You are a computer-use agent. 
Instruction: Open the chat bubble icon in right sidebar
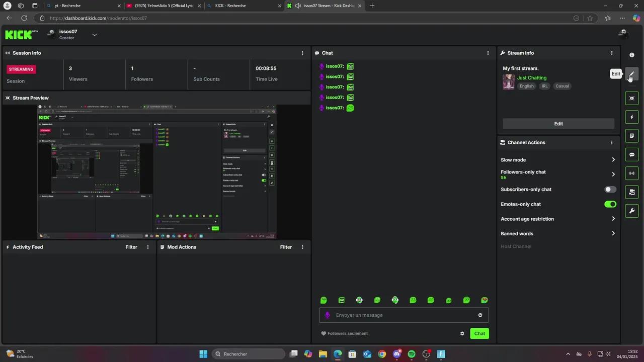[x=632, y=154]
